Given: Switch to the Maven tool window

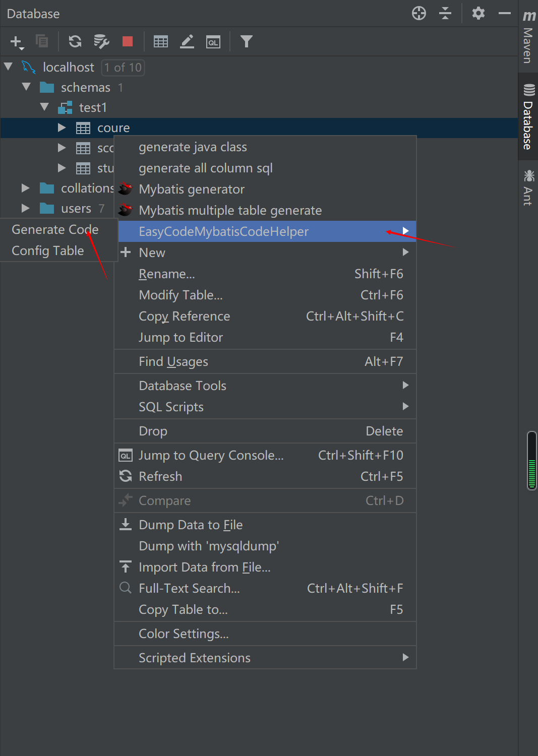Looking at the screenshot, I should point(528,43).
